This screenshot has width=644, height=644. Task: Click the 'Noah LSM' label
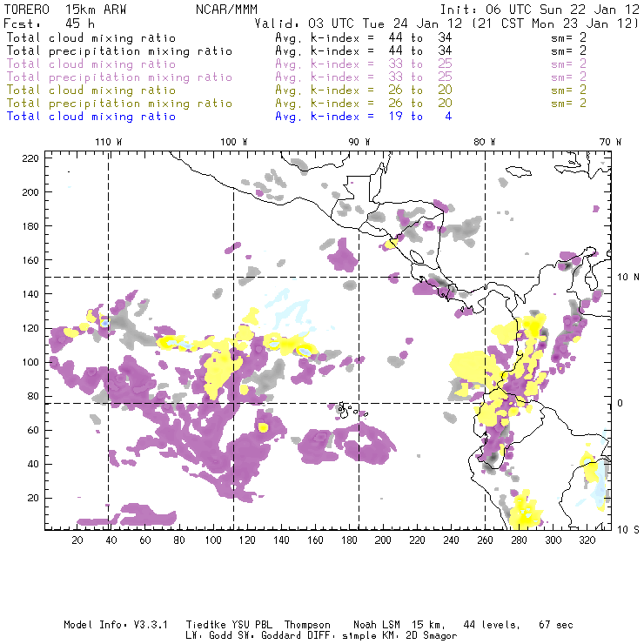377,625
